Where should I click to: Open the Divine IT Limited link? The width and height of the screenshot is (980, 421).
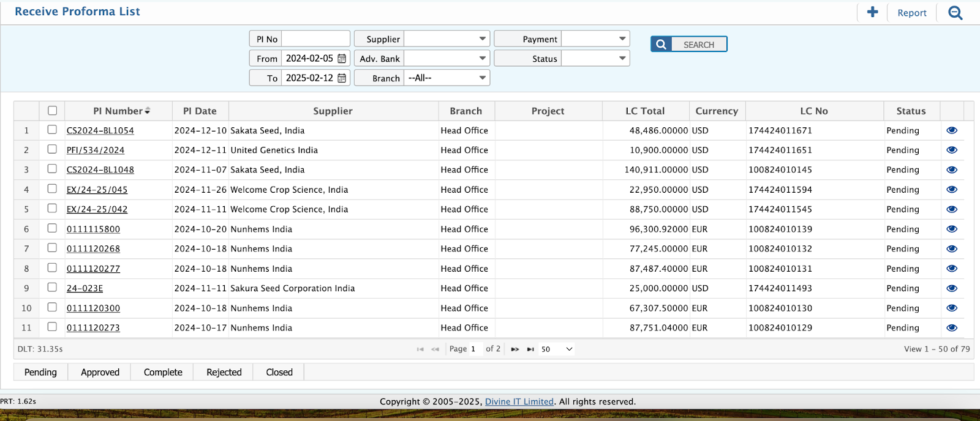519,401
